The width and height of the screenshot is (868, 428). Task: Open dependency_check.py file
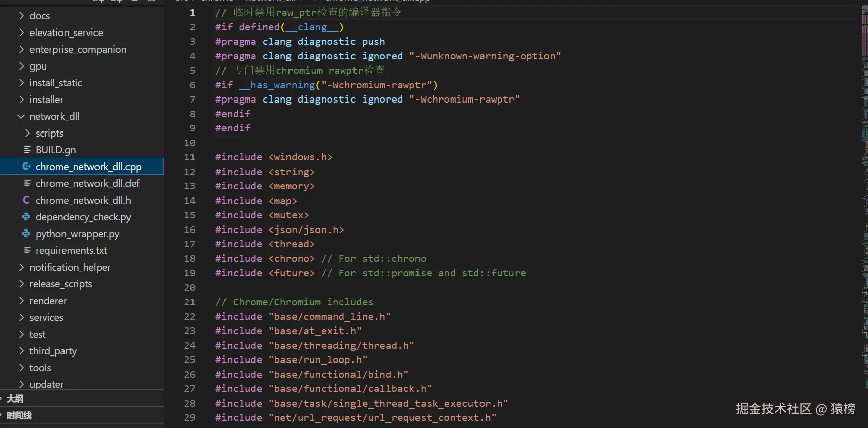(82, 217)
